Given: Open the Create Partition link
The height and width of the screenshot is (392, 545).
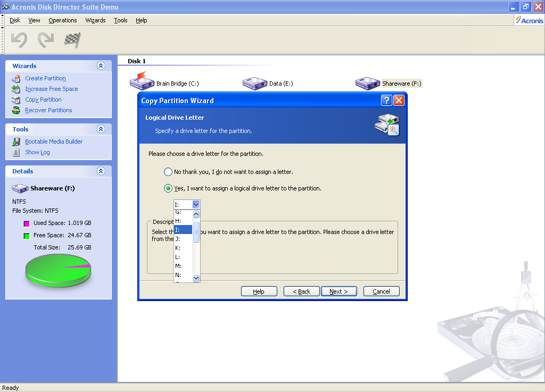Looking at the screenshot, I should 46,79.
